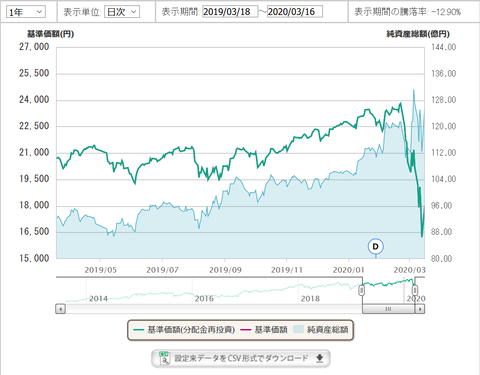The image size is (480, 375).
Task: Click the D dividend marker on chart
Action: pos(376,246)
